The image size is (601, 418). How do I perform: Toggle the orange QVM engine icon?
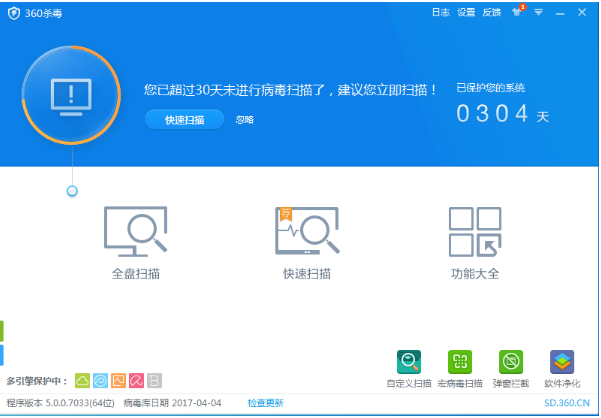point(118,380)
